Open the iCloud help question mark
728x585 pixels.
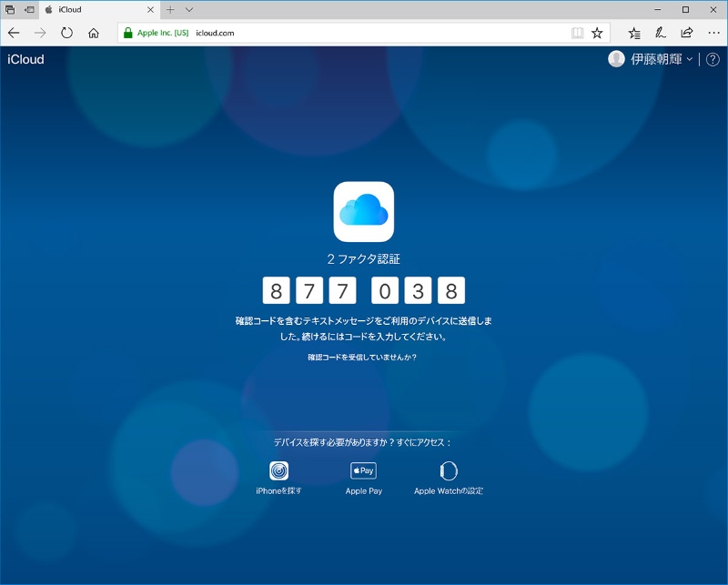click(713, 59)
